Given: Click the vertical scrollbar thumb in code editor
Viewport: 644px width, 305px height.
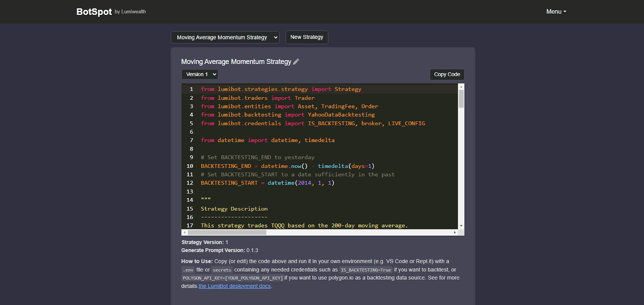Looking at the screenshot, I should [461, 99].
